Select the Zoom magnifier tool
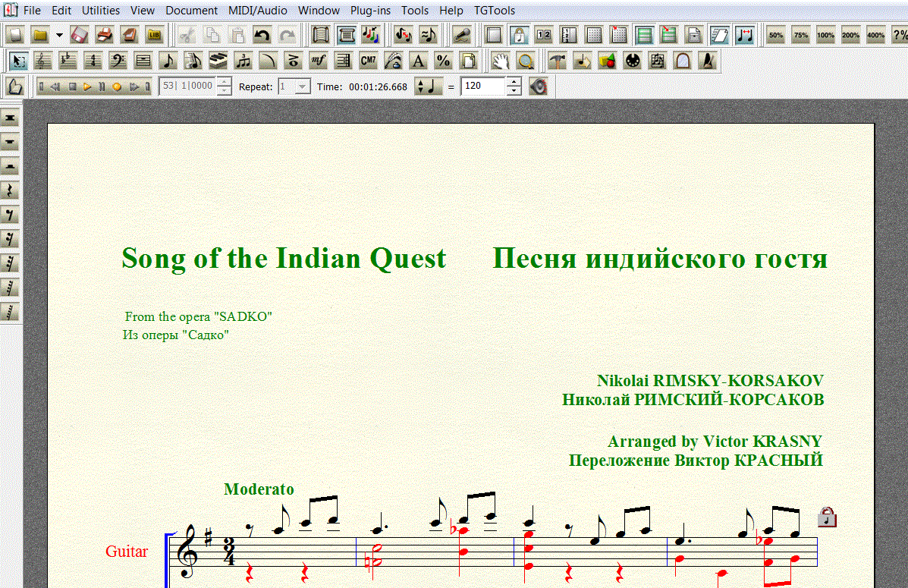The image size is (908, 588). (x=525, y=61)
